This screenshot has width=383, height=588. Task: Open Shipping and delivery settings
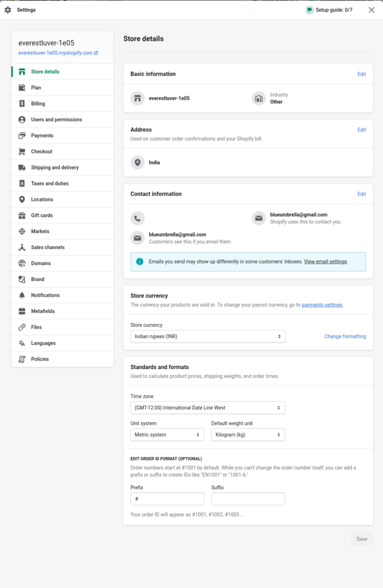tap(63, 168)
